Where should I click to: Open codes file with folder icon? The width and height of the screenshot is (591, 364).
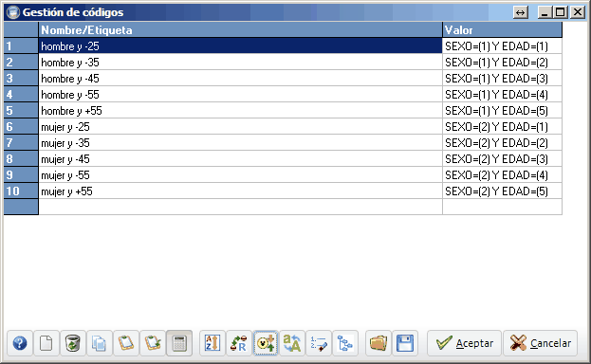click(x=379, y=343)
